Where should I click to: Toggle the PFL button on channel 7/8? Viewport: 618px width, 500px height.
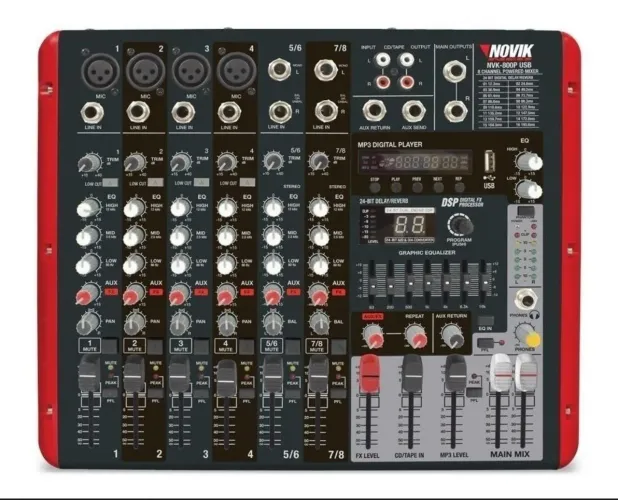click(x=338, y=393)
